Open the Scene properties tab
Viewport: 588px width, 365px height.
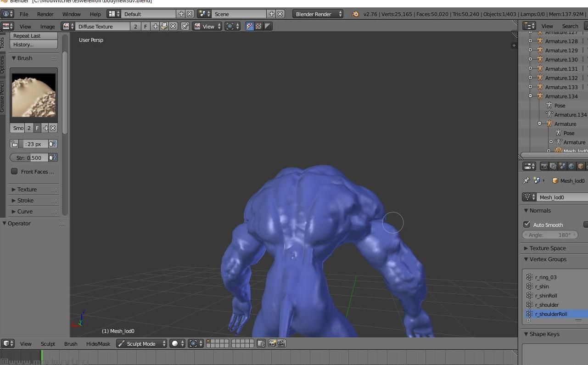(x=562, y=166)
